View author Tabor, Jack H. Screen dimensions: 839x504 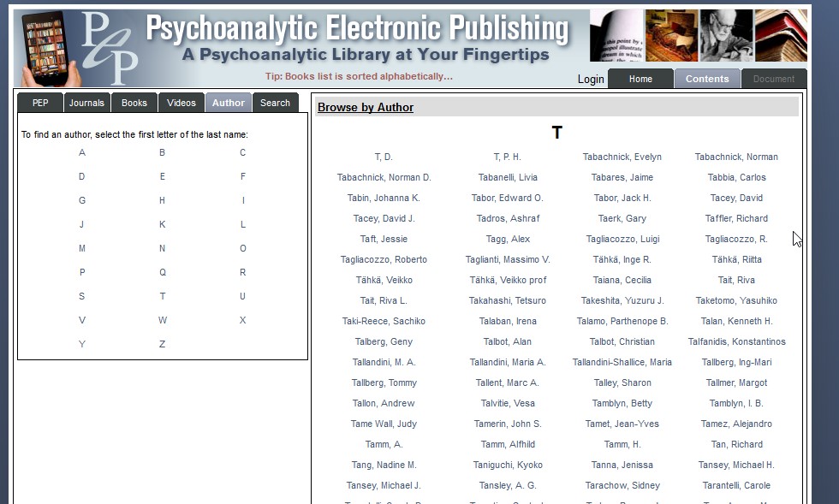click(622, 198)
